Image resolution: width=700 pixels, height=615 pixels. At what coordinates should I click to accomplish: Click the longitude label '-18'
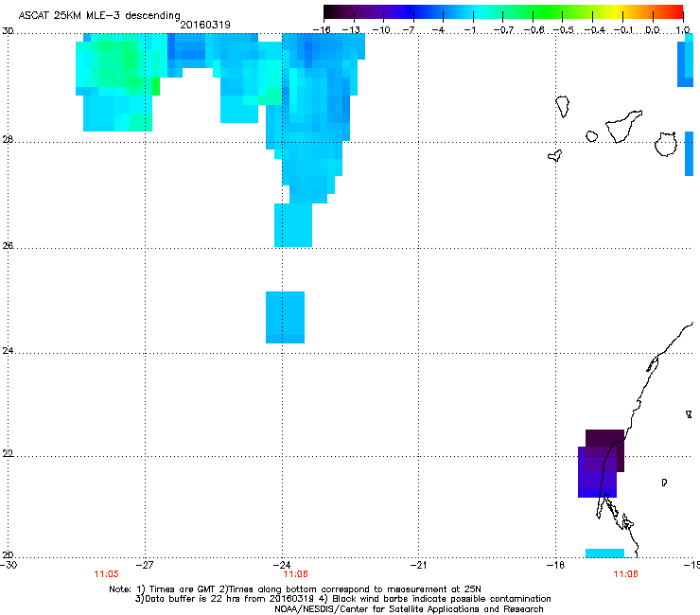coord(556,565)
